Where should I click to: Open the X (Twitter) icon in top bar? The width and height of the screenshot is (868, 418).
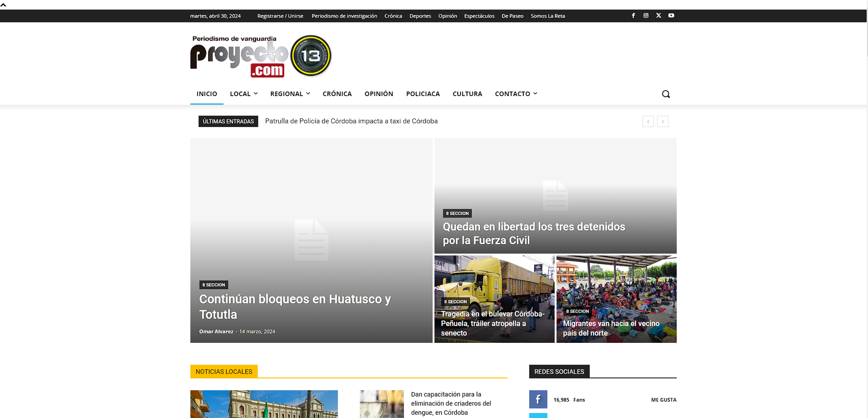pos(659,15)
